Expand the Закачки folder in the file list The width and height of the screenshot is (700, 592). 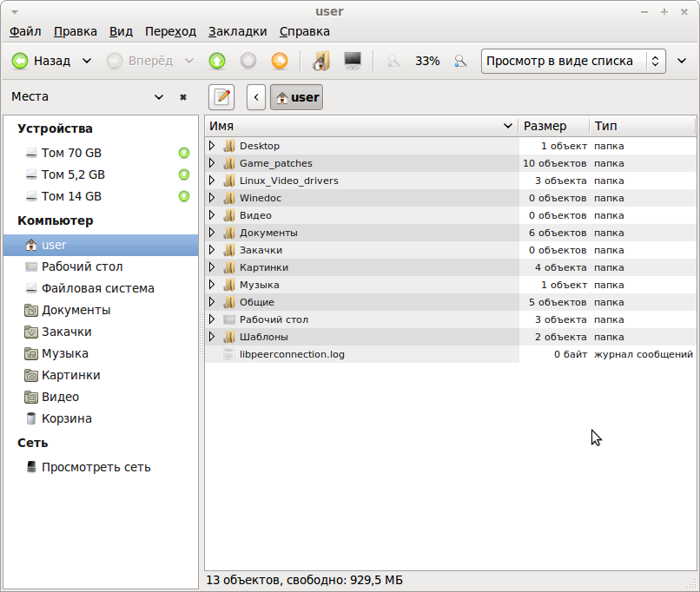[212, 250]
